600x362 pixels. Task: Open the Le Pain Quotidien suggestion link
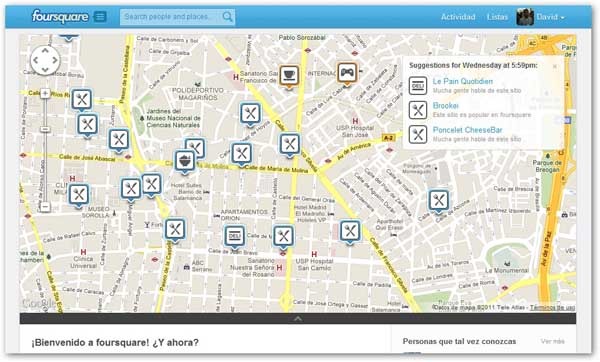coord(462,81)
